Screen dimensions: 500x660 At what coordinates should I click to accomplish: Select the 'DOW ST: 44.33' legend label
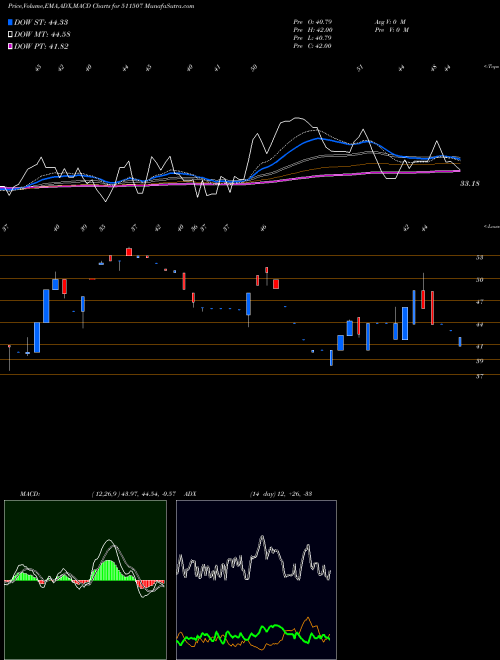coord(41,22)
